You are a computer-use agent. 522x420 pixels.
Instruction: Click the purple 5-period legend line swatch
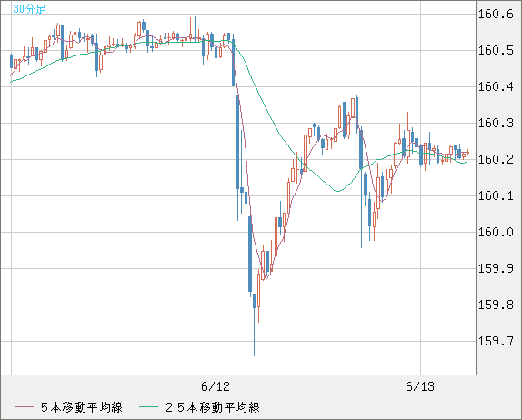(x=24, y=407)
